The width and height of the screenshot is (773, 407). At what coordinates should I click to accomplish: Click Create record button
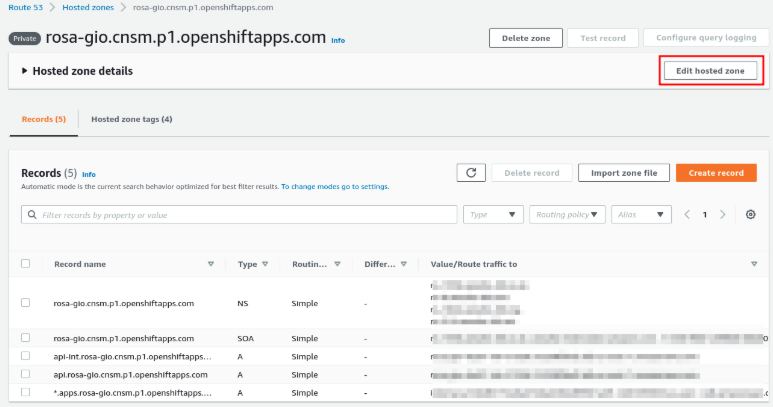click(716, 173)
